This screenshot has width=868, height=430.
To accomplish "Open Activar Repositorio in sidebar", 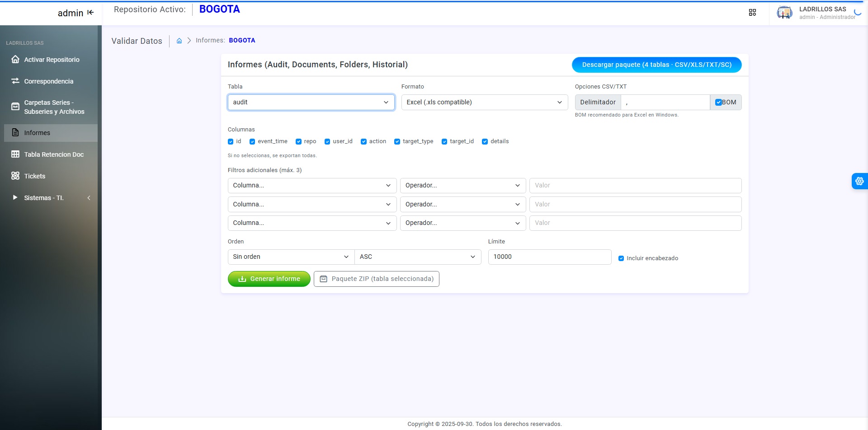I will pyautogui.click(x=52, y=60).
